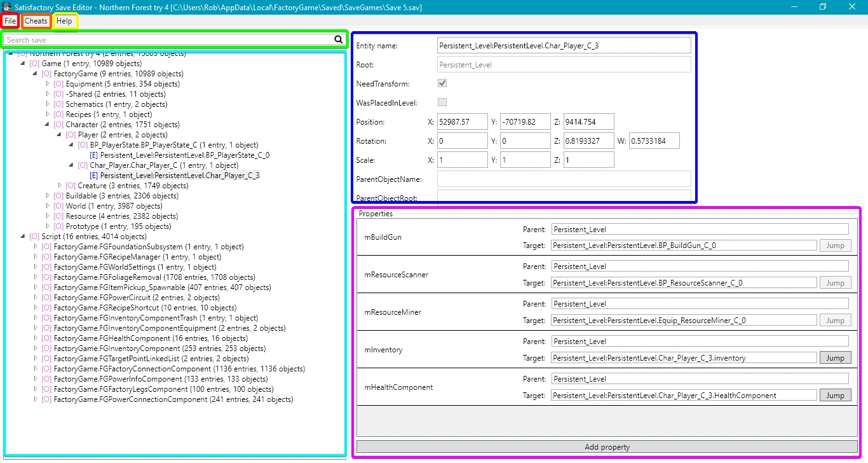The height and width of the screenshot is (463, 868).
Task: Click the Position X value field
Action: (x=462, y=121)
